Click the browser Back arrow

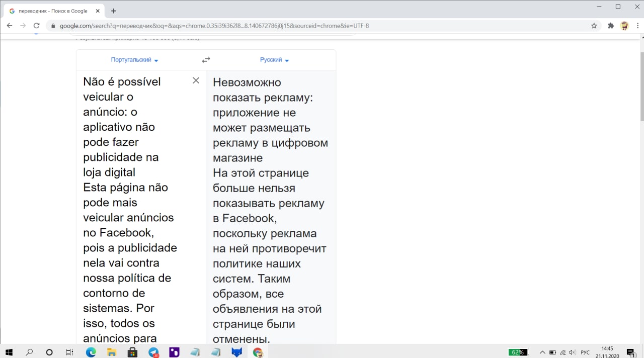(10, 26)
